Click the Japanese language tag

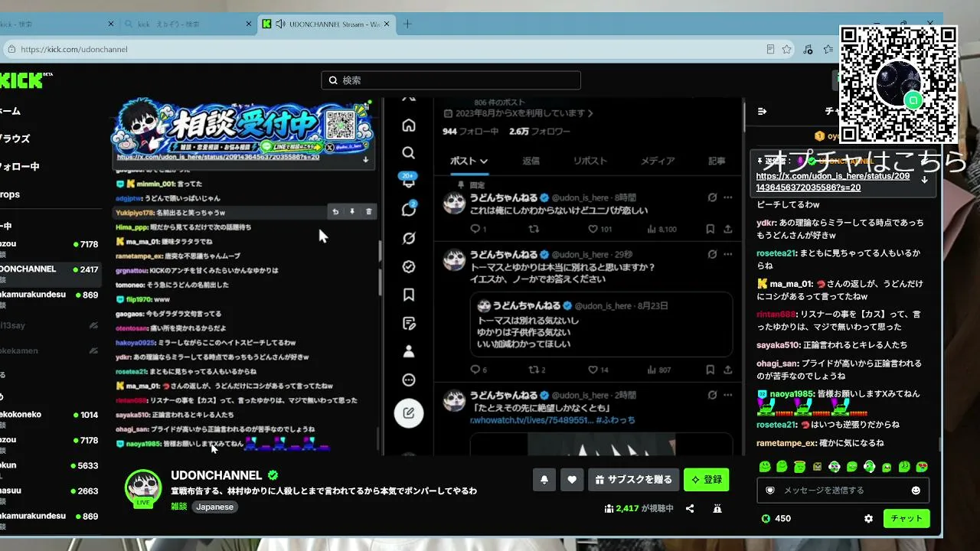214,507
